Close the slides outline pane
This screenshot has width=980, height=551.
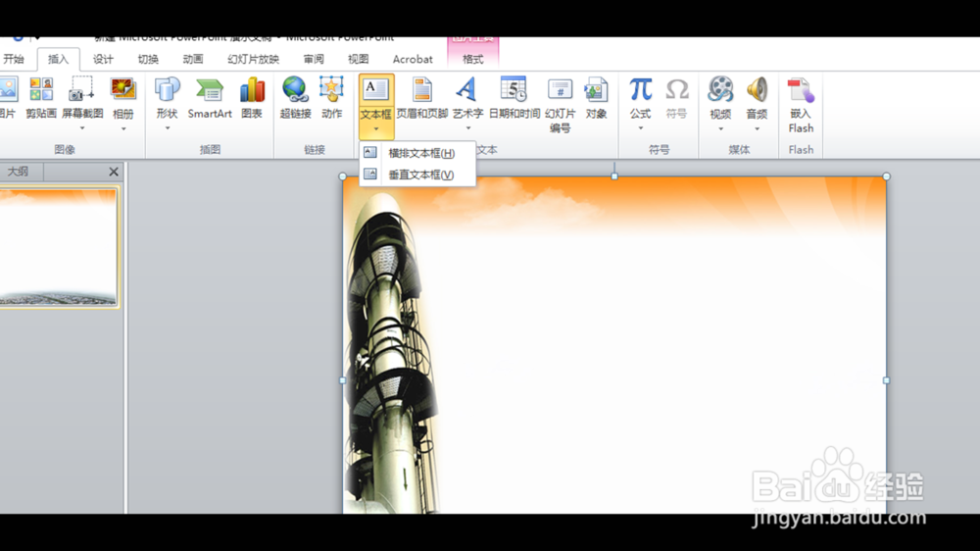[x=113, y=172]
